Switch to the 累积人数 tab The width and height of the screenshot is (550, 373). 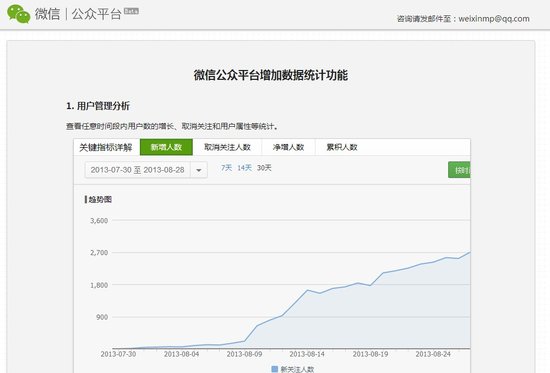(342, 147)
